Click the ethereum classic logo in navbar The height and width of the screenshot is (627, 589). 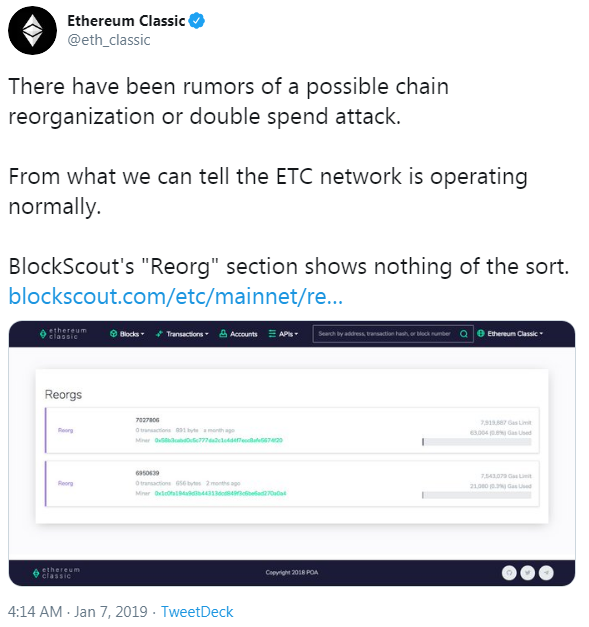[x=63, y=333]
